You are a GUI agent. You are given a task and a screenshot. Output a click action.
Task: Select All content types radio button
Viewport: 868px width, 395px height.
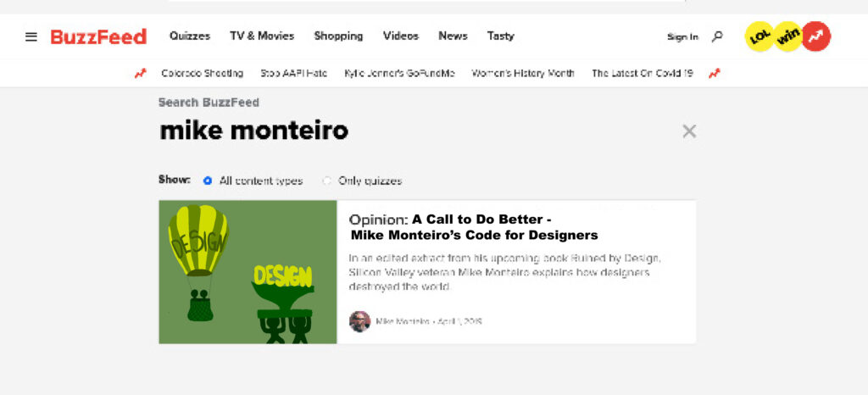point(208,181)
